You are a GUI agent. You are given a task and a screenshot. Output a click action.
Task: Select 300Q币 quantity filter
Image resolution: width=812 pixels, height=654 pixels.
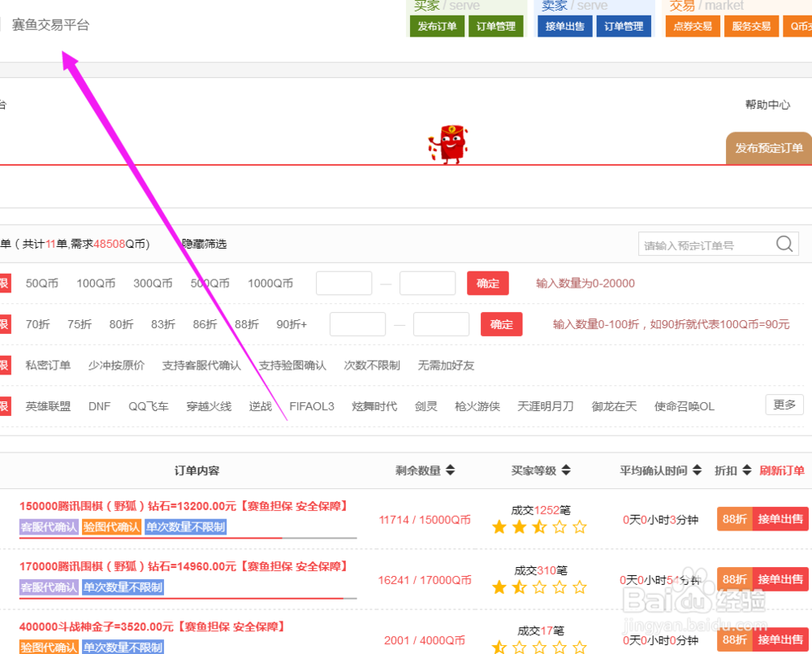(153, 284)
